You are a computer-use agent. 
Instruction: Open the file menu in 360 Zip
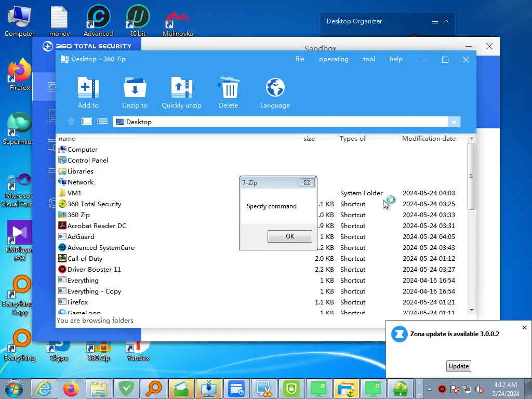pos(300,59)
